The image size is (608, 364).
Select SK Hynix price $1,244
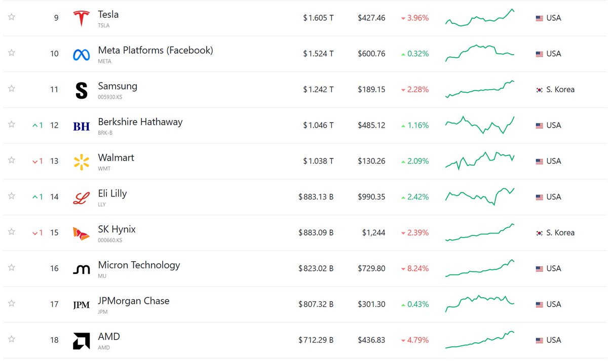click(373, 233)
